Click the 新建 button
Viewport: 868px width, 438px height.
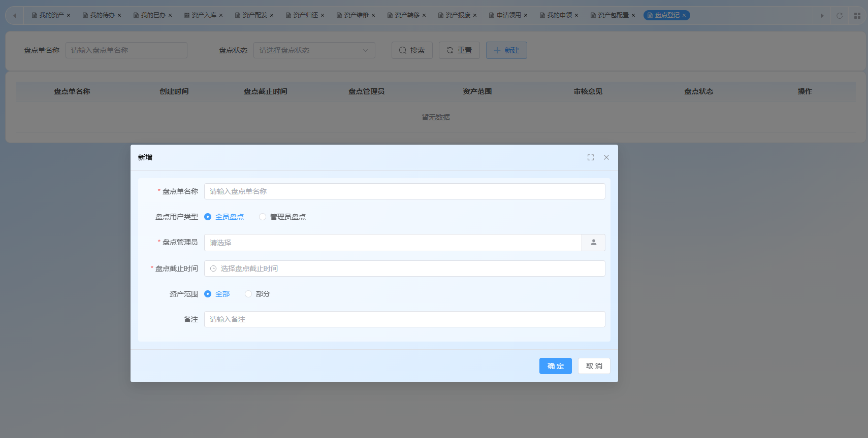tap(506, 50)
